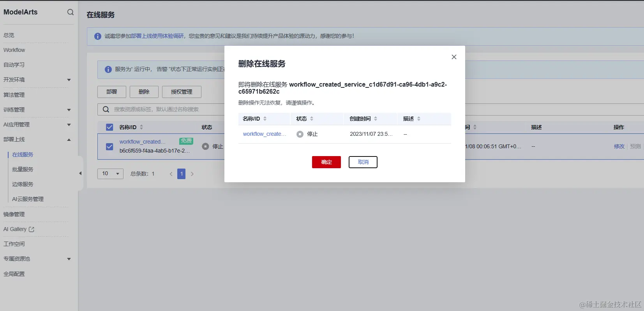Click the stopped status icon in dialog row

(300, 134)
